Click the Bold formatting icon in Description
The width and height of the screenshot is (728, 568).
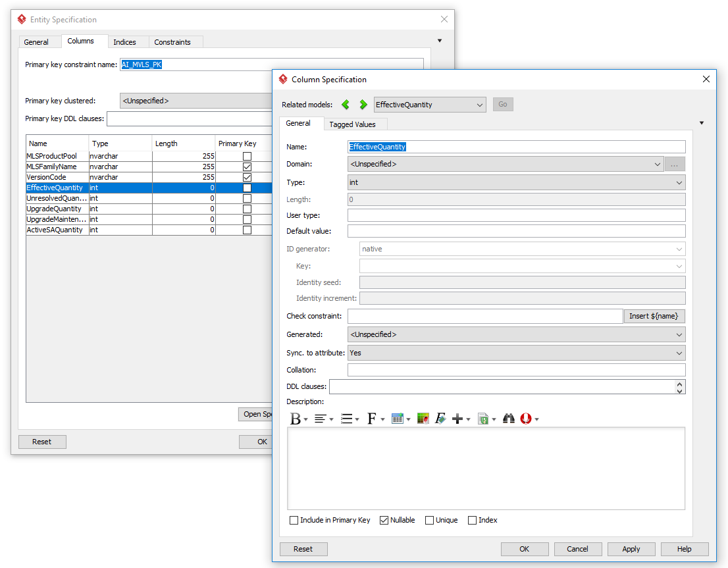pos(296,419)
